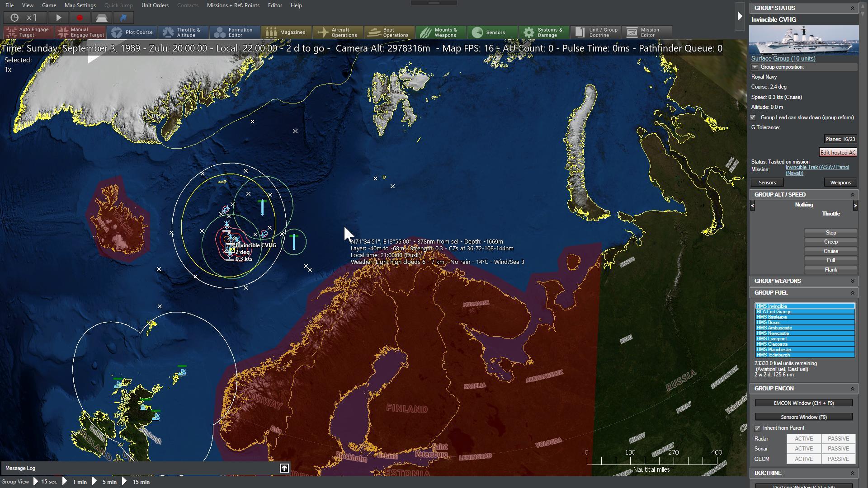Viewport: 868px width, 488px height.
Task: Open the Boat Operations panel
Action: click(x=389, y=32)
